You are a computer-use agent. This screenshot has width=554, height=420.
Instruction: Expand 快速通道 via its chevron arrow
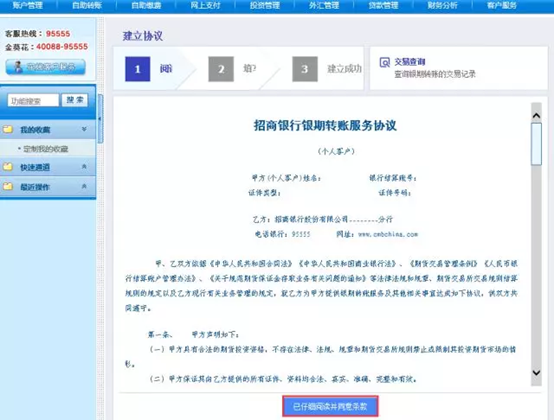tap(84, 166)
